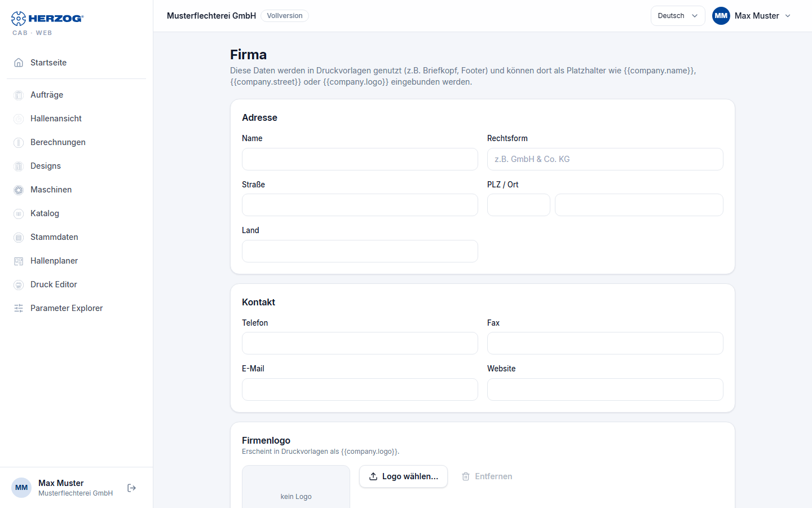Click the Katalog sidebar icon
Viewport: 812px width, 508px height.
tap(19, 213)
